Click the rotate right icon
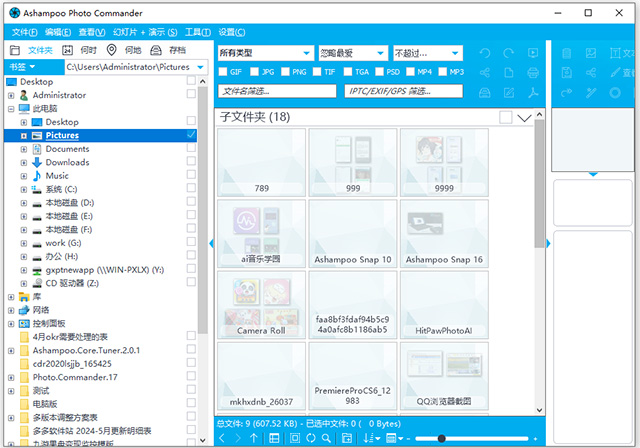 point(509,53)
